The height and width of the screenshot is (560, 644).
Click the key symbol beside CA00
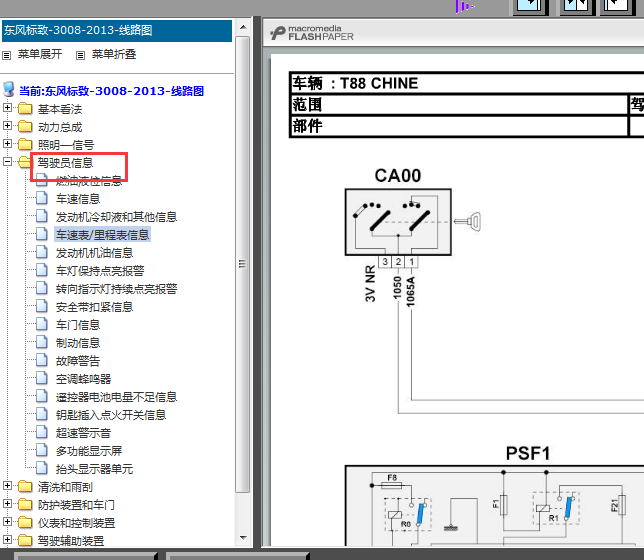pos(467,221)
